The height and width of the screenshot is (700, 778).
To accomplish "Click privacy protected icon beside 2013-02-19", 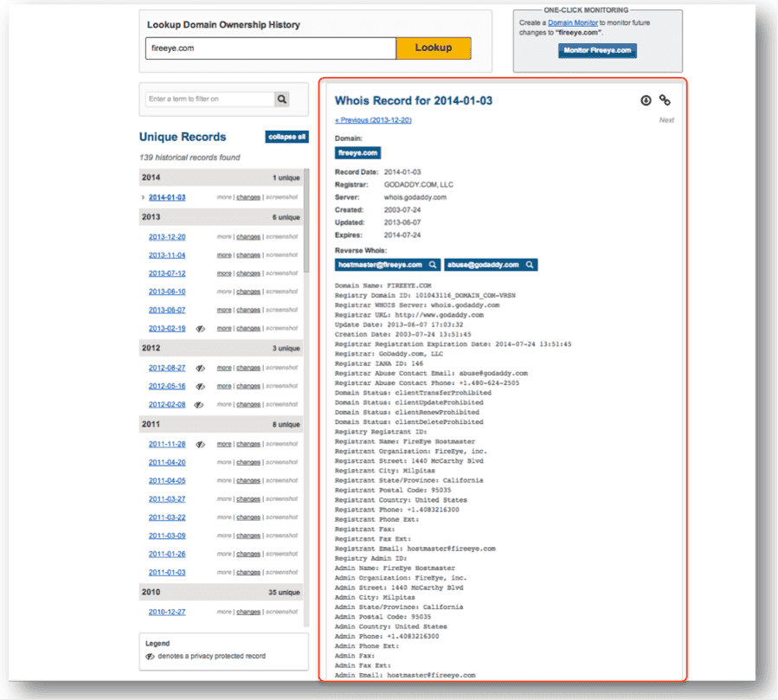I will click(201, 329).
